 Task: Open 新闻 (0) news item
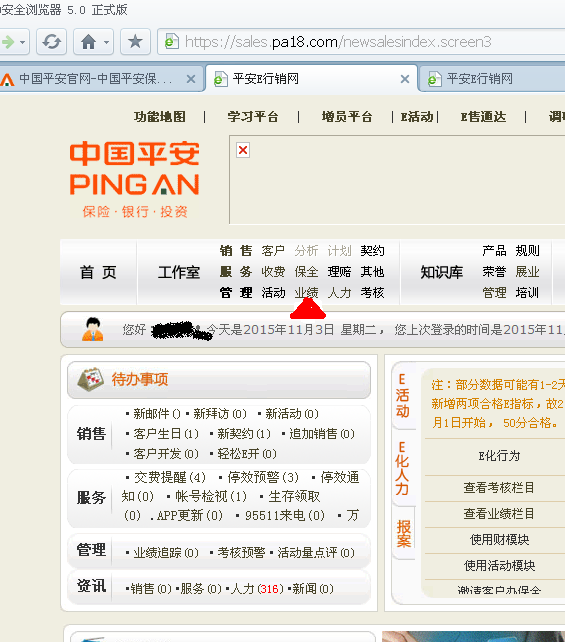pos(313,589)
